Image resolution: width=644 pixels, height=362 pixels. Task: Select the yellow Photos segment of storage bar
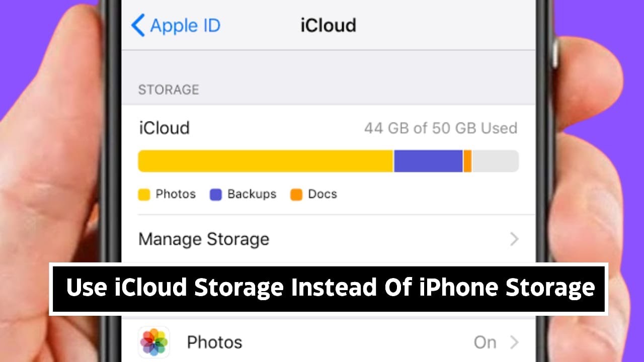265,161
